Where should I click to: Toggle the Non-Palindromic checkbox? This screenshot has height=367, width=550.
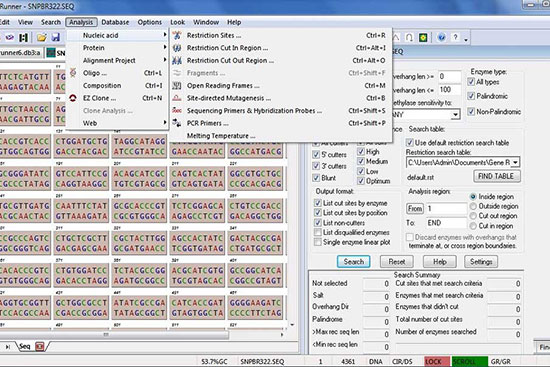[x=471, y=112]
